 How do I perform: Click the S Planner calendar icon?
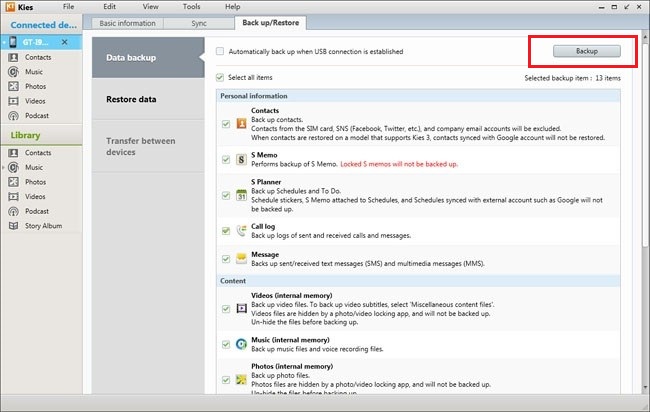(241, 194)
